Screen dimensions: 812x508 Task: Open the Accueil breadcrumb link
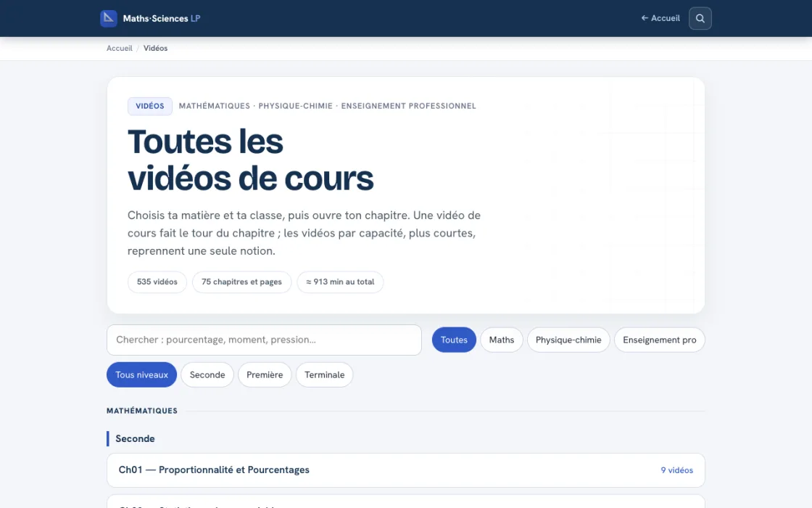[x=120, y=48]
